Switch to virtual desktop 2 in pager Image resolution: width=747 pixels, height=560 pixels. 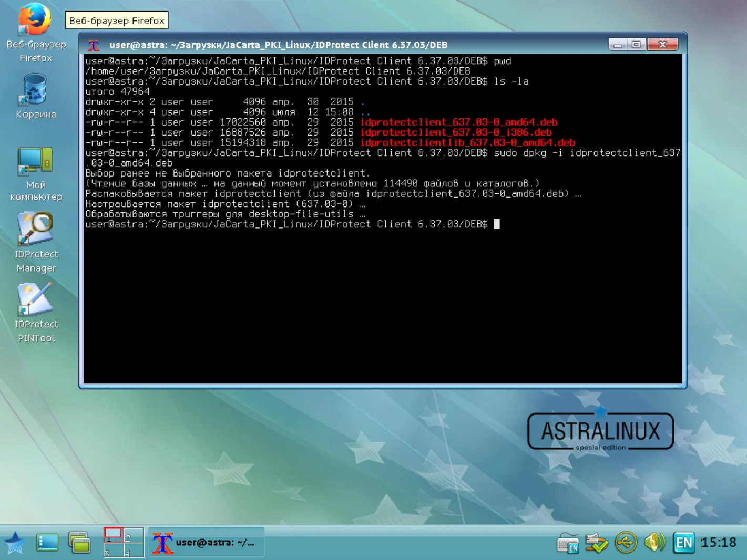(134, 535)
